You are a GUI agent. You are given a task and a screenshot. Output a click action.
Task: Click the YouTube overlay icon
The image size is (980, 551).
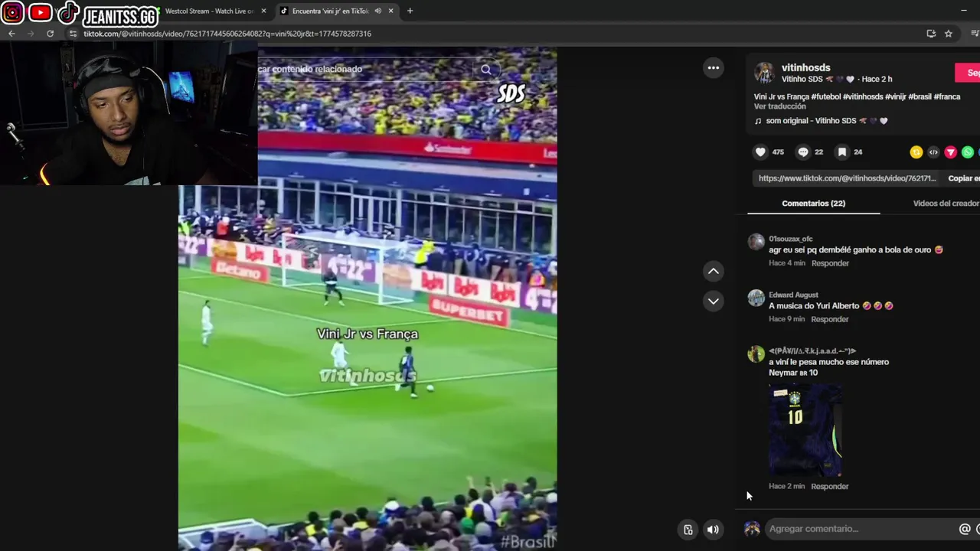(x=40, y=12)
